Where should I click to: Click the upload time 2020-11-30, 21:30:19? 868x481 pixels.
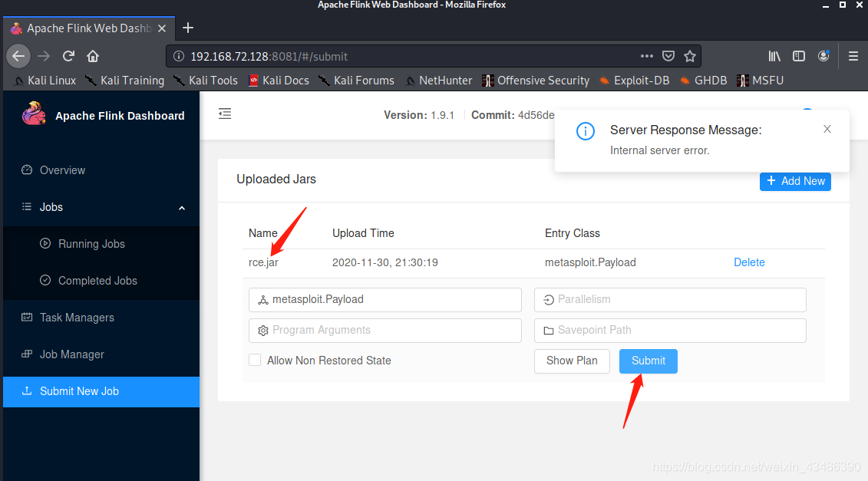(384, 262)
